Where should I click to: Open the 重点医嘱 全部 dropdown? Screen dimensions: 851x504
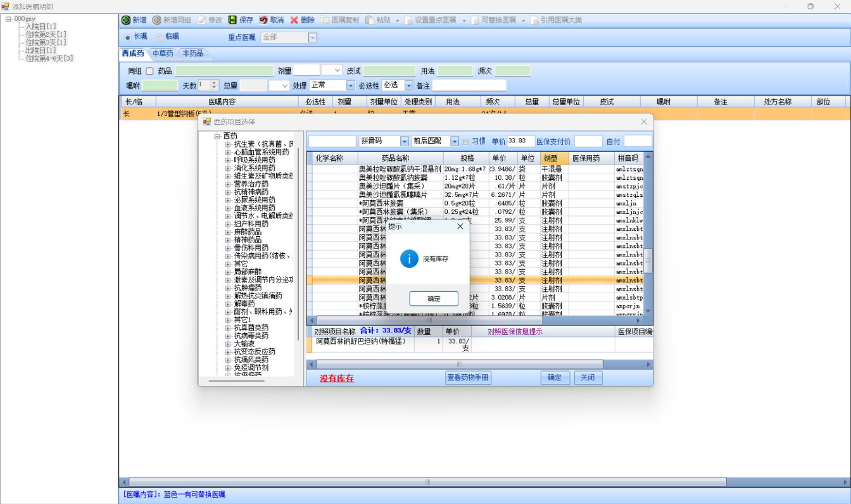pos(312,37)
